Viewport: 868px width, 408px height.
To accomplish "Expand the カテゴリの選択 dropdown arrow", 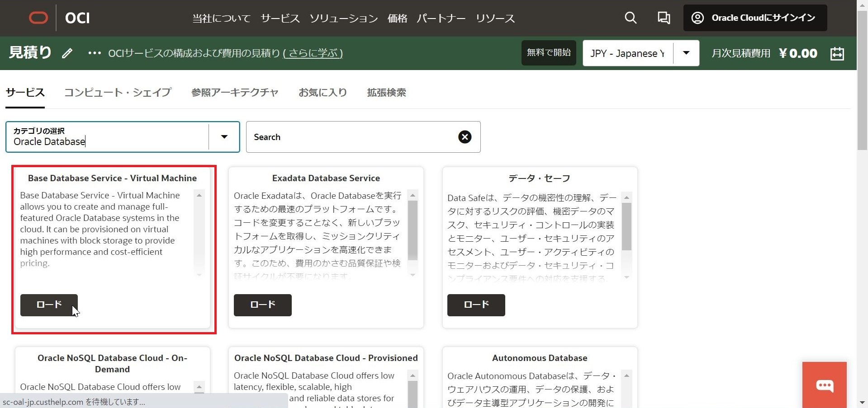I will [224, 137].
